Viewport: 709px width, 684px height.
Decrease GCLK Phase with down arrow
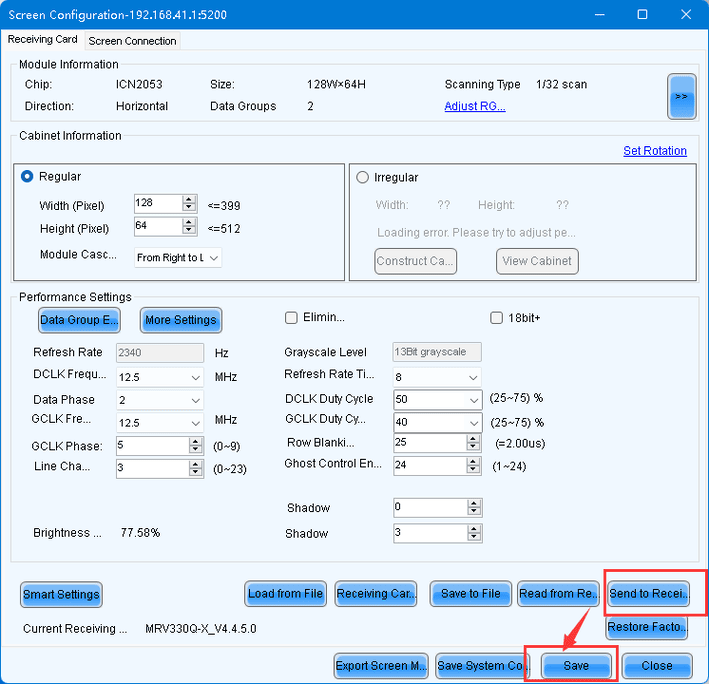click(x=195, y=449)
